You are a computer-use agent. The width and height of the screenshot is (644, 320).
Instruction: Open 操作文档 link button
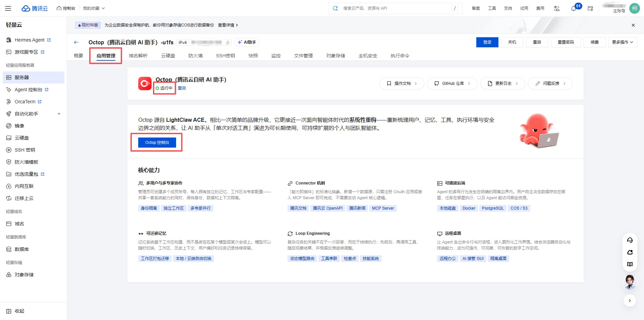pos(402,84)
